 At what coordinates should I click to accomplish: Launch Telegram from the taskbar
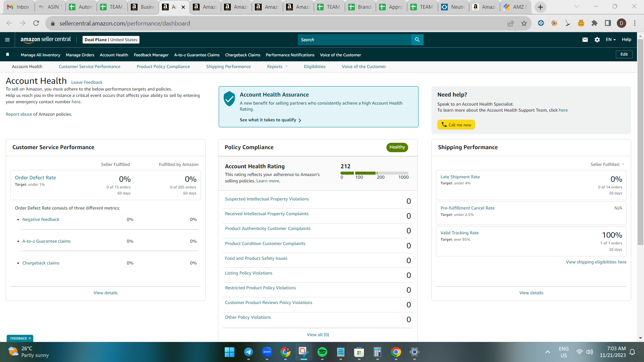(x=248, y=352)
